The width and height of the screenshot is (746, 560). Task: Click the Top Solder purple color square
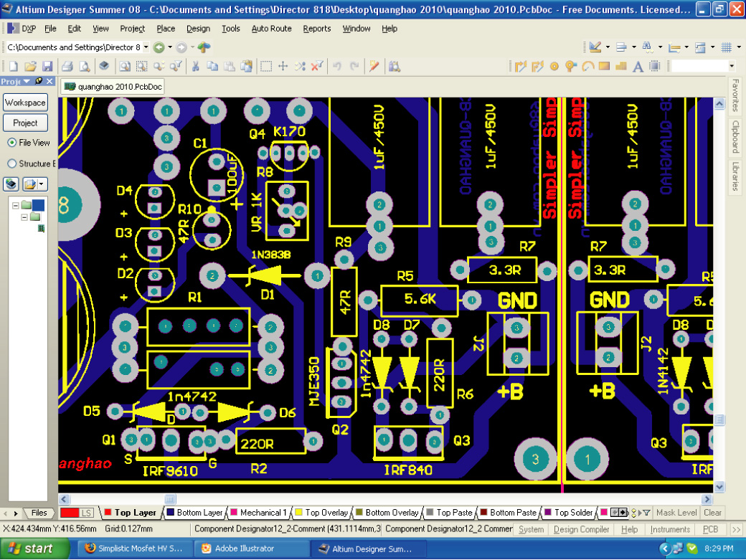tap(547, 513)
